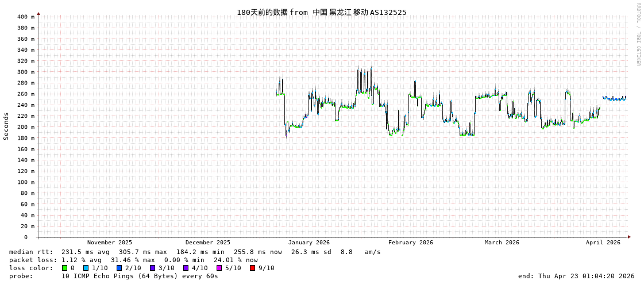Click the violet 4/10 loss swatch

186,268
